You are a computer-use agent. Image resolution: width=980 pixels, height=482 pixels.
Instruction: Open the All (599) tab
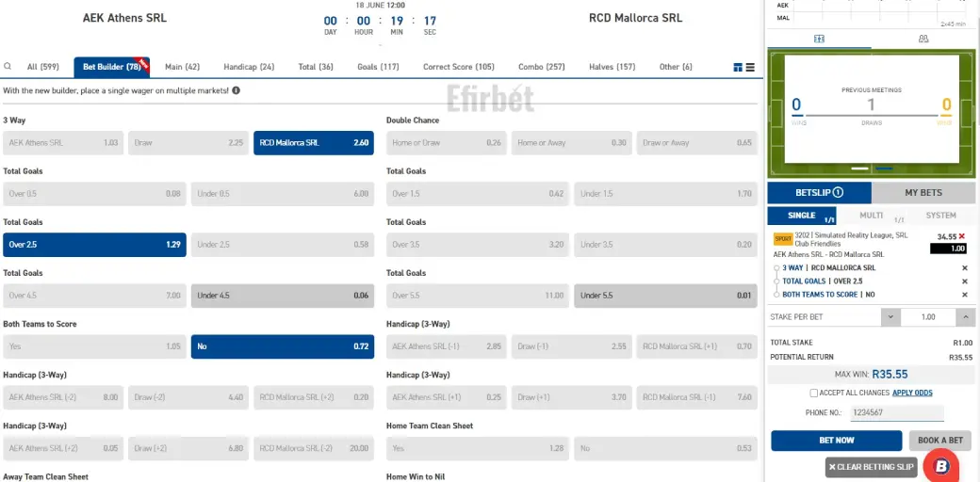point(43,67)
